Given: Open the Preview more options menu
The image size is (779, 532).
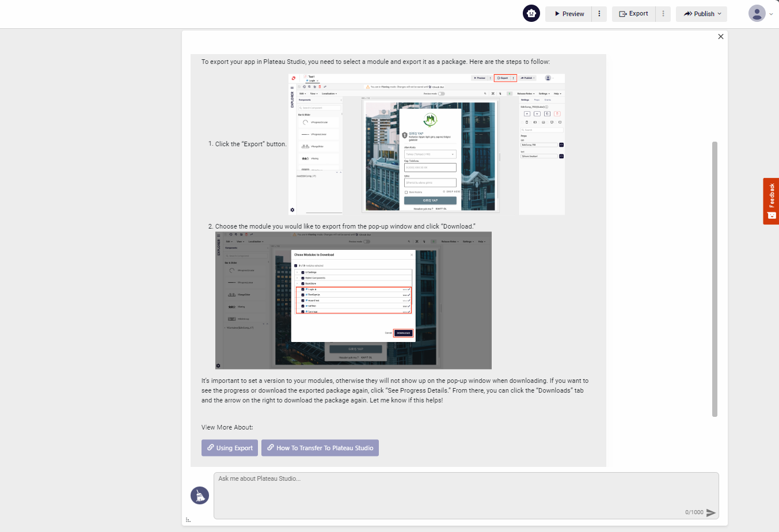Looking at the screenshot, I should [599, 14].
